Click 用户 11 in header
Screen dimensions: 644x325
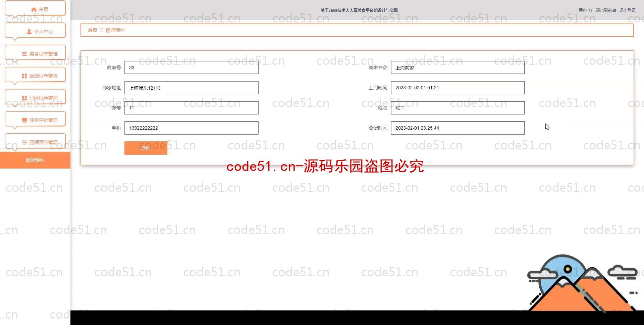[586, 10]
